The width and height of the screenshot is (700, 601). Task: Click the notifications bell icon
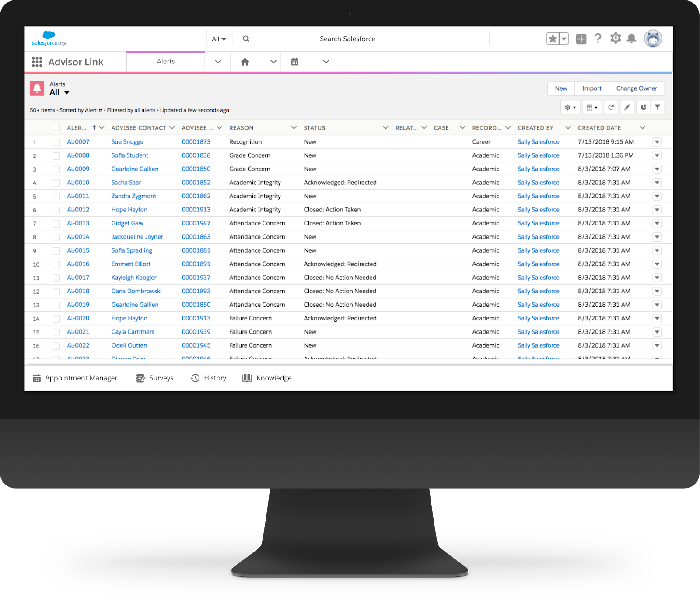[x=631, y=39]
